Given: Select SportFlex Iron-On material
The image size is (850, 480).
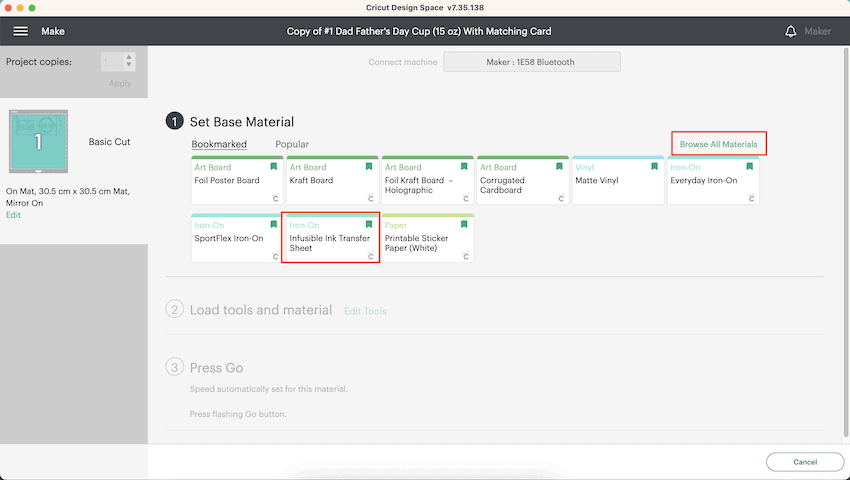Looking at the screenshot, I should (x=237, y=238).
